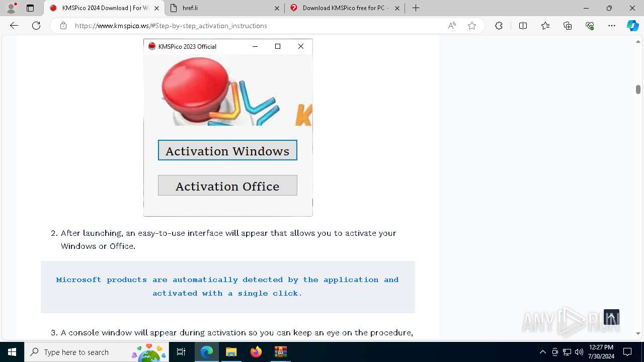Close the KMSPico 2024 Download tab
The height and width of the screenshot is (362, 644).
(156, 8)
